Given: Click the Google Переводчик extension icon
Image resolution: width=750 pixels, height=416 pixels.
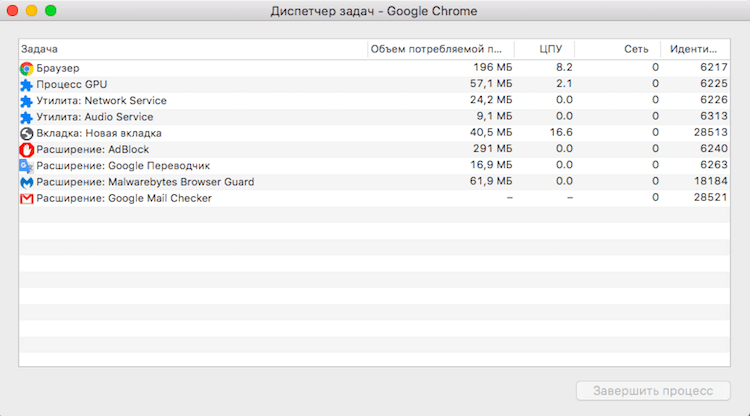Looking at the screenshot, I should pos(27,166).
